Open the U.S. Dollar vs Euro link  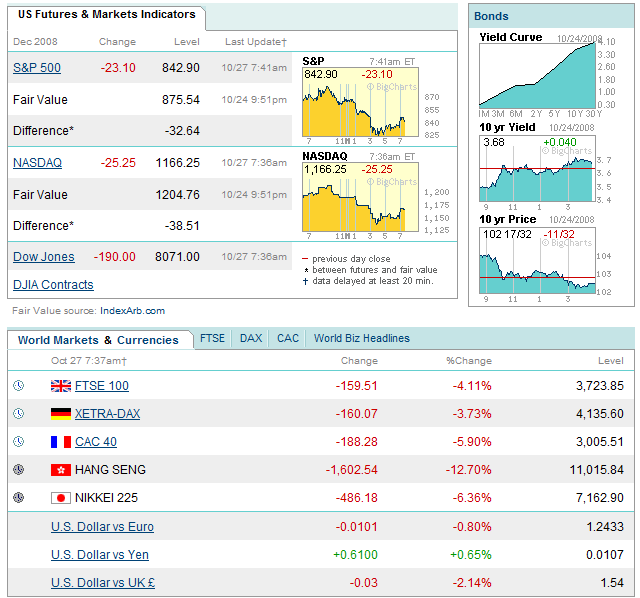coord(102,526)
